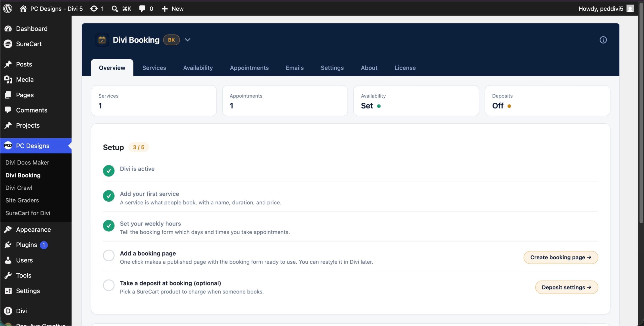Open the Settings tab in Divi Booking
The width and height of the screenshot is (644, 326).
(332, 68)
